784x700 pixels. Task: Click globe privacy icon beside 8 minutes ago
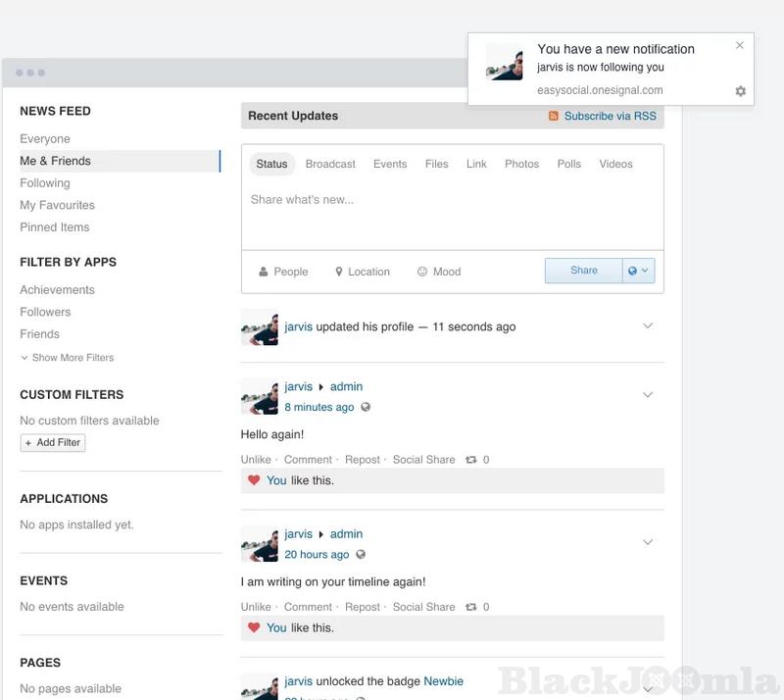click(x=366, y=407)
